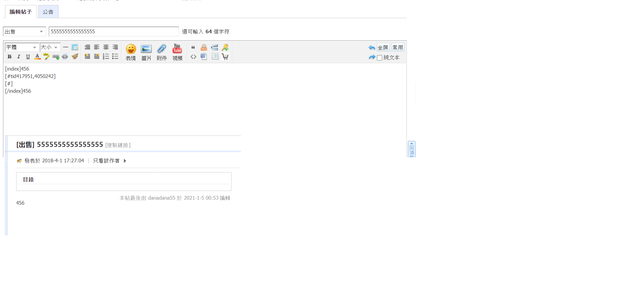Click the last edited by danadana55 note
The height and width of the screenshot is (282, 644).
[175, 198]
